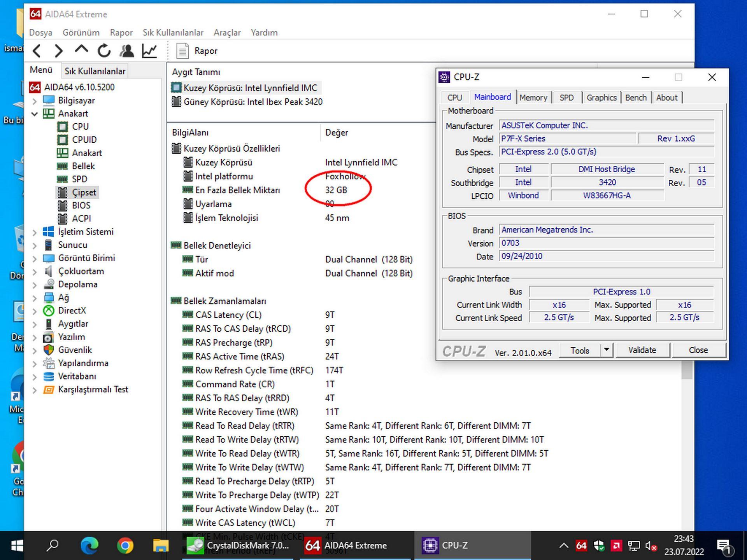The width and height of the screenshot is (747, 560).
Task: Open the Araçlar menu
Action: click(227, 33)
